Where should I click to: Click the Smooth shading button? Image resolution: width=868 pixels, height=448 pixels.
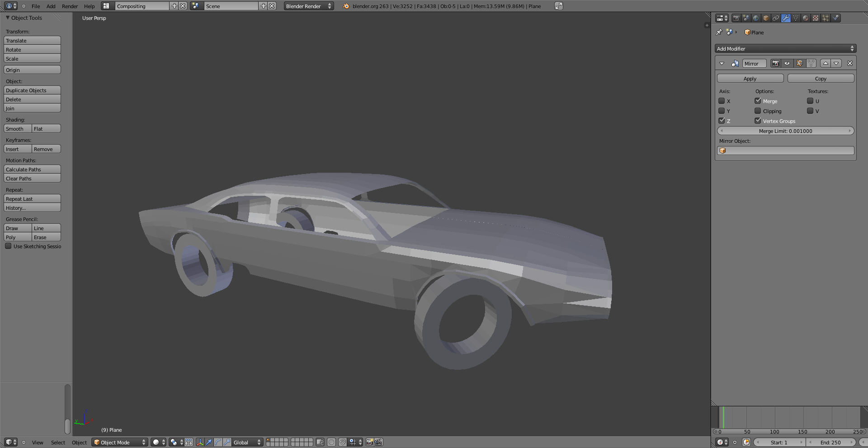[18, 129]
